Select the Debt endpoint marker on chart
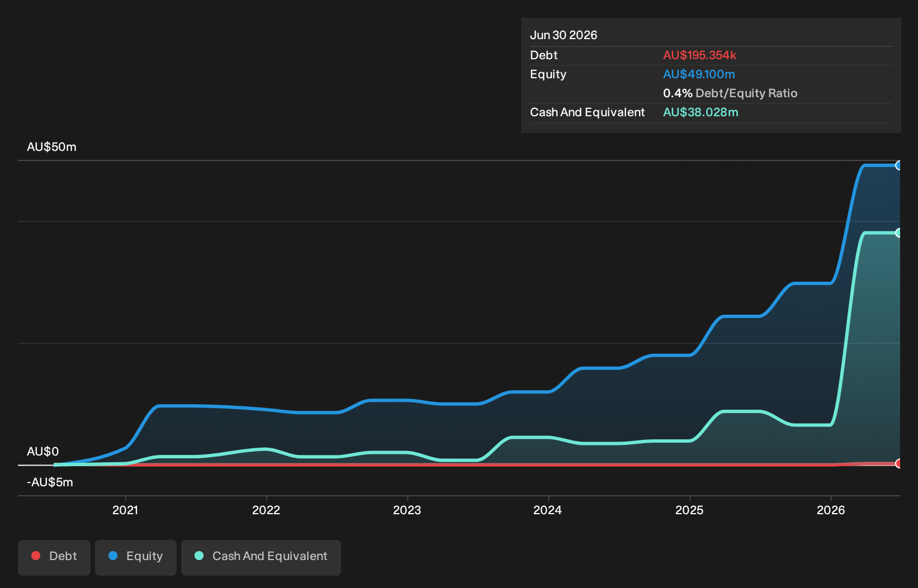918x588 pixels. tap(898, 463)
